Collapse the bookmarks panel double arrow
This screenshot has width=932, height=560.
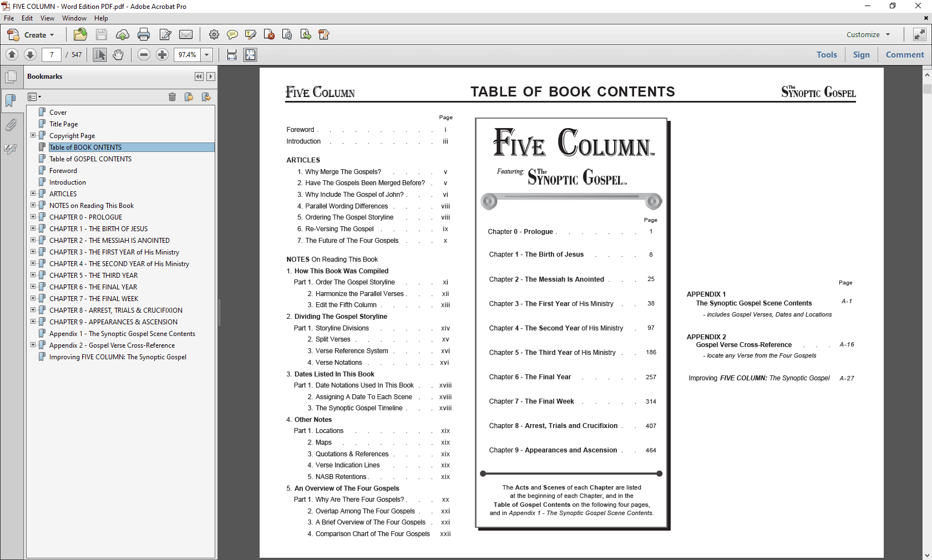click(x=199, y=77)
